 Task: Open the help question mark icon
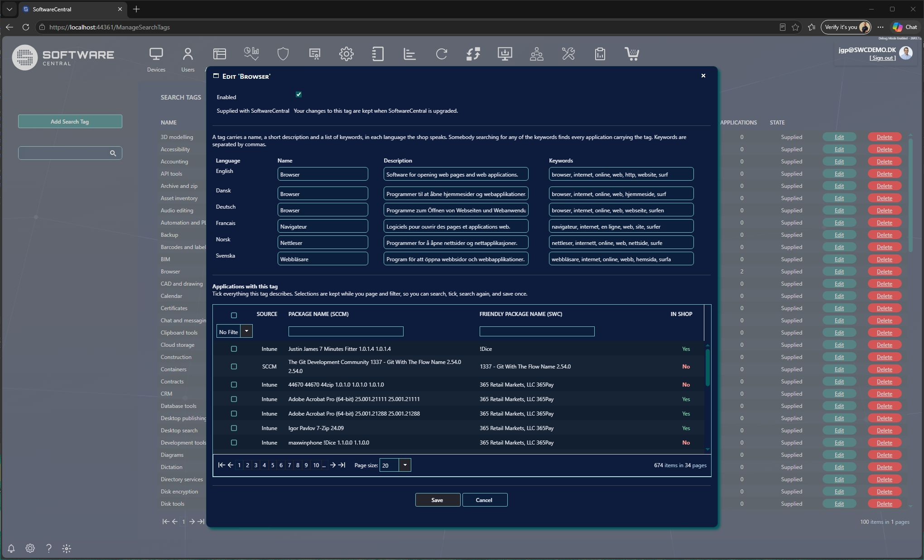(x=48, y=548)
